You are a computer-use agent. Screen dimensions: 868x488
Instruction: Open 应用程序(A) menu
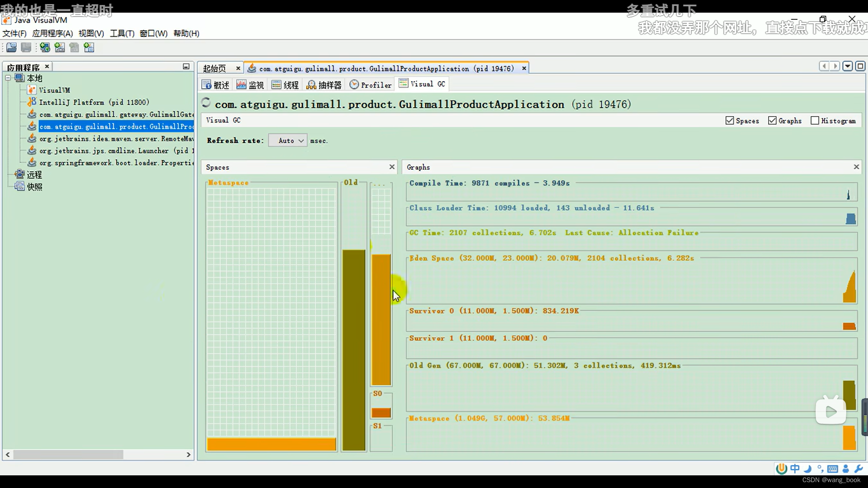pyautogui.click(x=52, y=33)
